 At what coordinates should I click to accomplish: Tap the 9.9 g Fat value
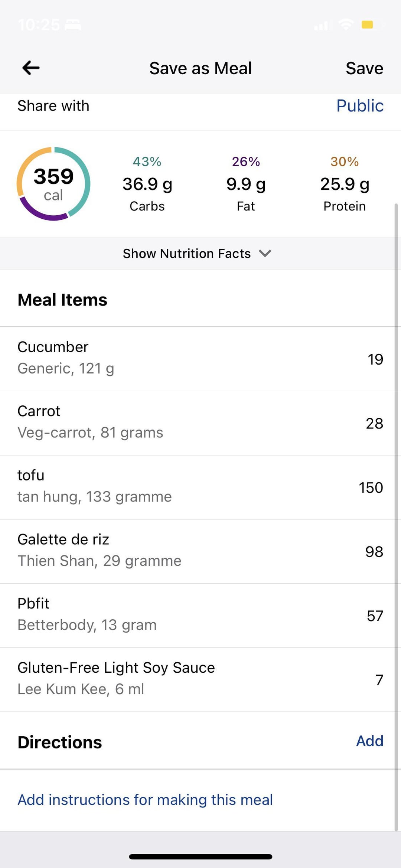click(246, 185)
